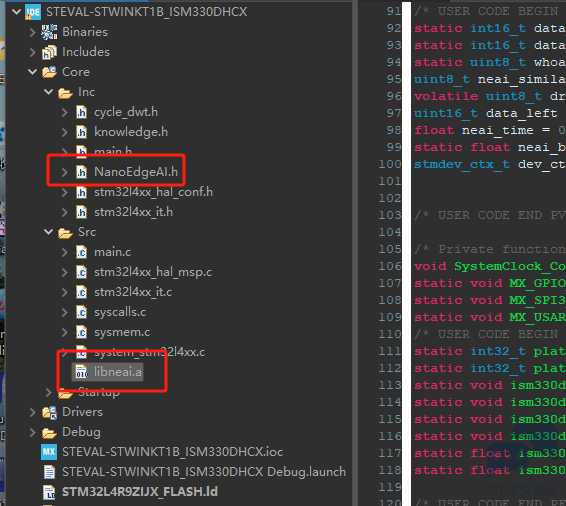Click the Includes folder icon
This screenshot has width=566, height=506.
point(49,52)
